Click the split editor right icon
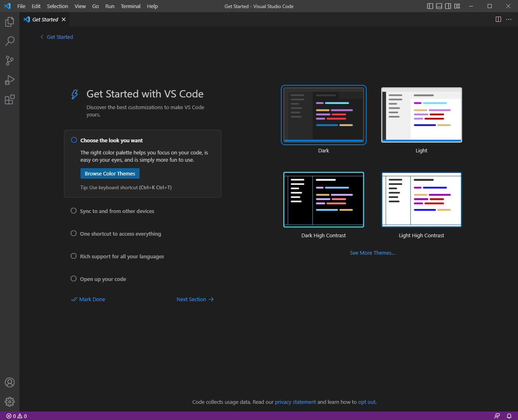Viewport: 518px width, 420px height. tap(498, 19)
